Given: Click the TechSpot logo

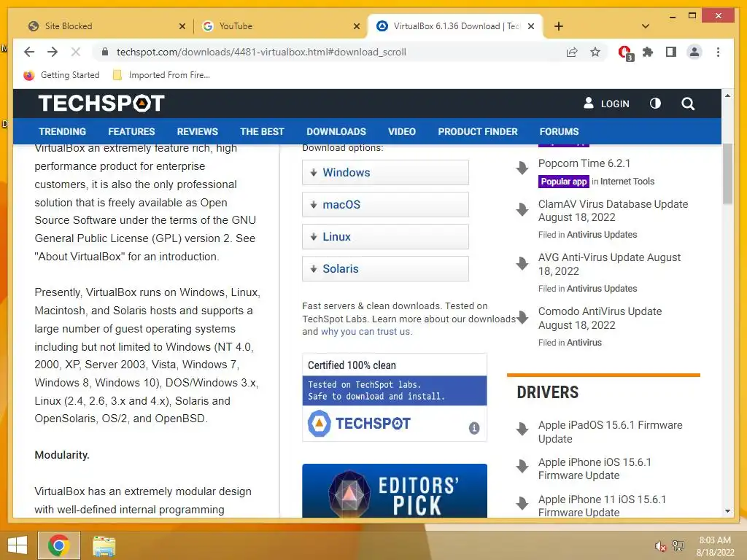Looking at the screenshot, I should (101, 104).
